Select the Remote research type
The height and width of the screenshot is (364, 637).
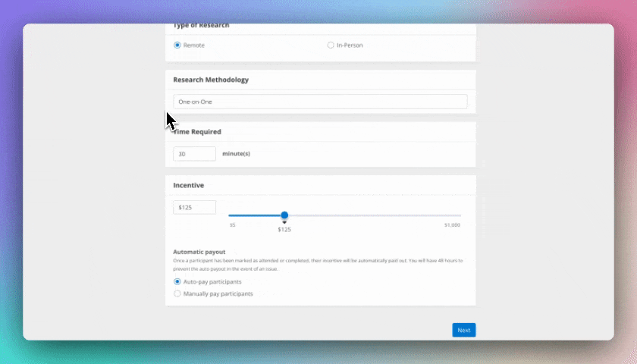click(x=177, y=45)
